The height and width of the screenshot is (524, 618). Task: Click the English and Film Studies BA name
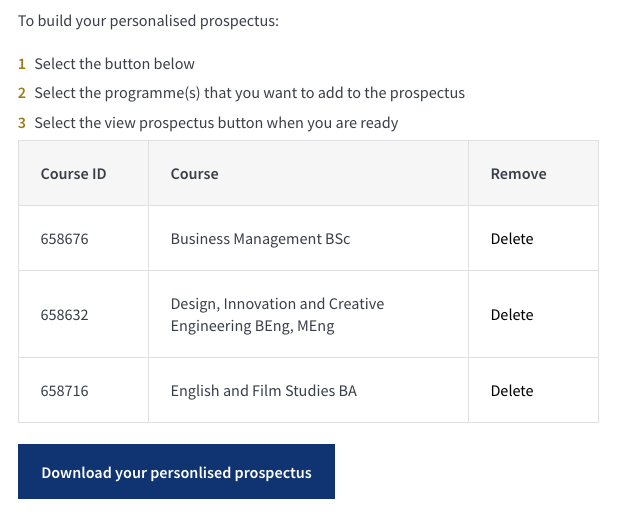click(x=264, y=391)
